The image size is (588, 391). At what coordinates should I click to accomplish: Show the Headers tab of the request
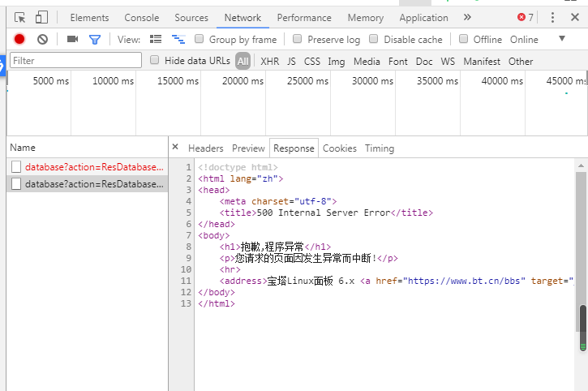(206, 148)
